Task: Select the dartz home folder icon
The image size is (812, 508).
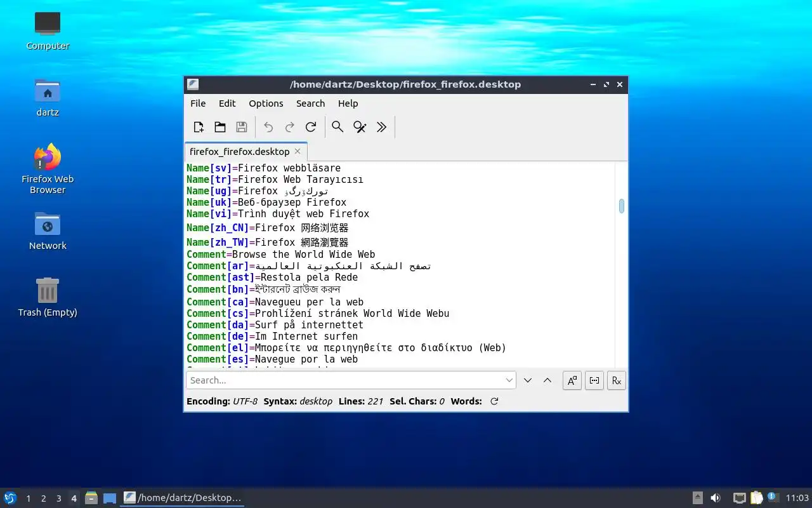Action: (x=48, y=97)
